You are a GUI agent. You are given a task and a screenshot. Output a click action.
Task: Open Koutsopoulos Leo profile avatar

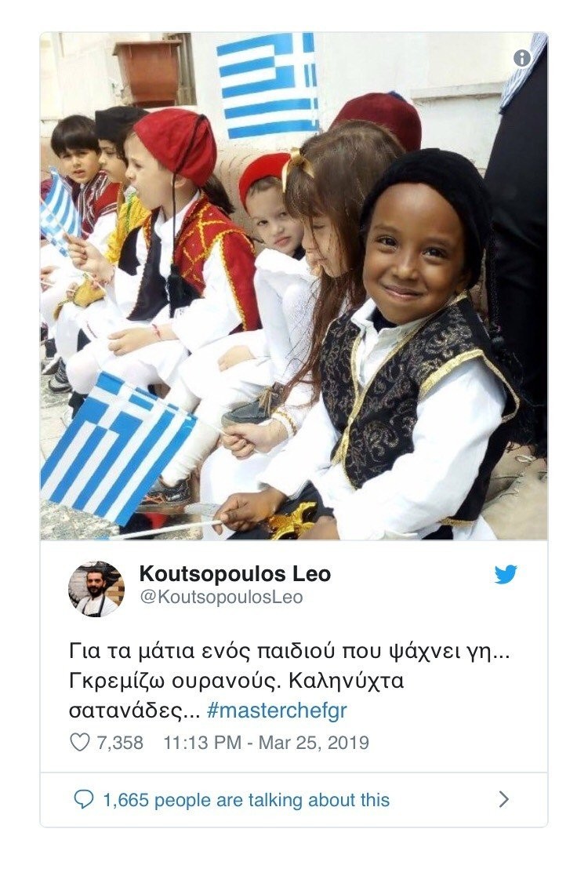click(x=96, y=588)
